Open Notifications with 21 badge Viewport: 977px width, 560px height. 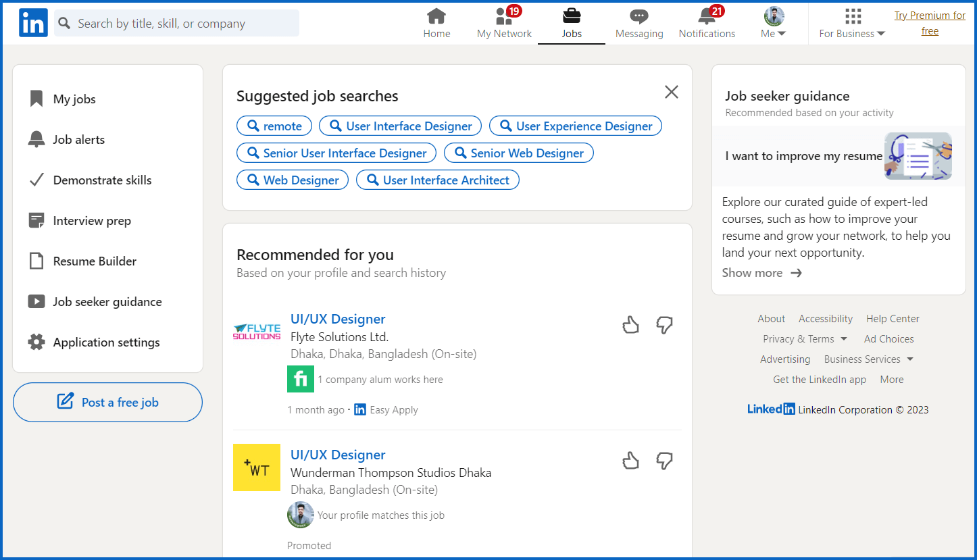pos(707,24)
